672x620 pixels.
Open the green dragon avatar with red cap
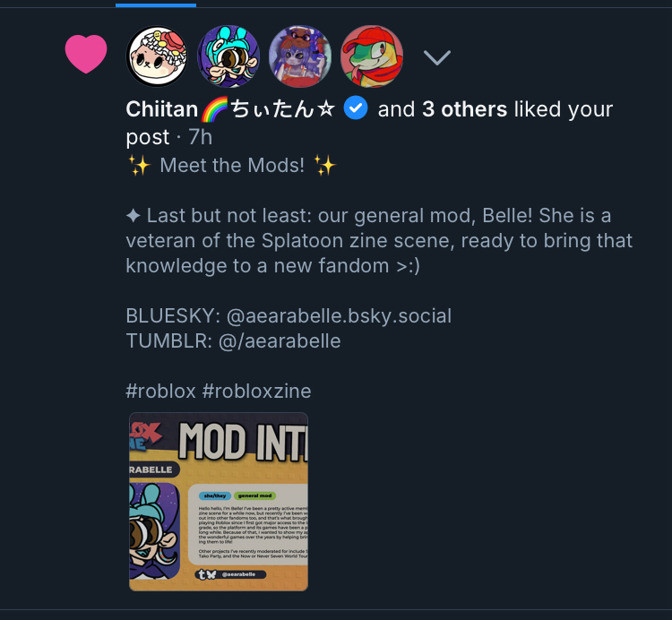[x=372, y=56]
